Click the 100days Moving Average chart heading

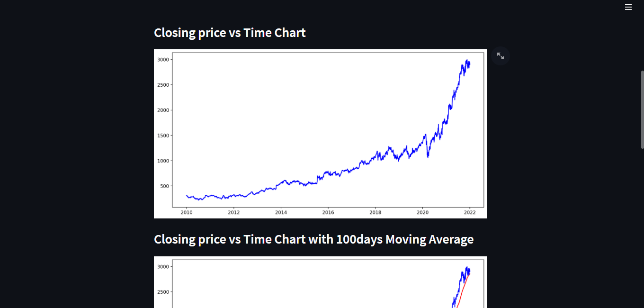click(x=313, y=239)
